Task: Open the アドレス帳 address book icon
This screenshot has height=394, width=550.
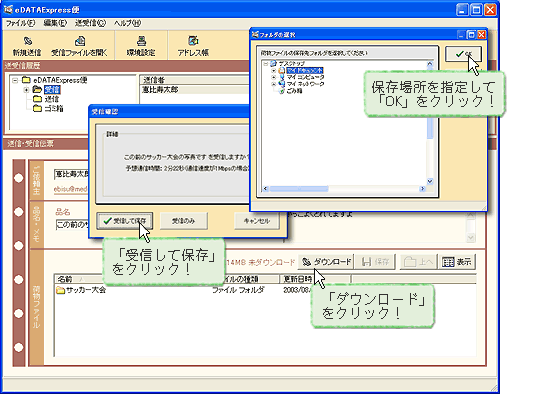Action: tap(193, 41)
